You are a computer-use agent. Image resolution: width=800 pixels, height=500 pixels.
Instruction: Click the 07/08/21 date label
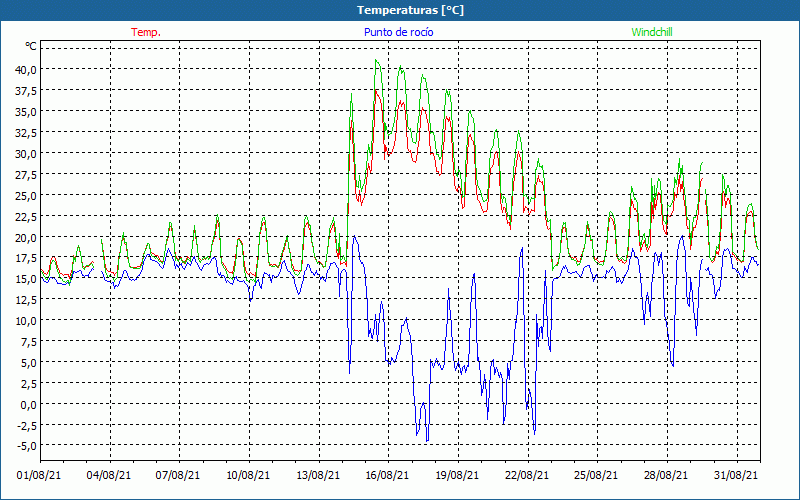pos(178,475)
